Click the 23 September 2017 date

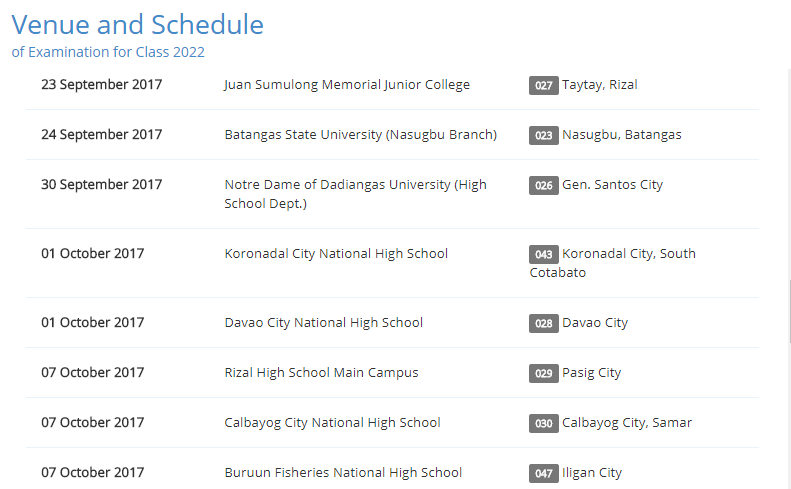coord(101,85)
